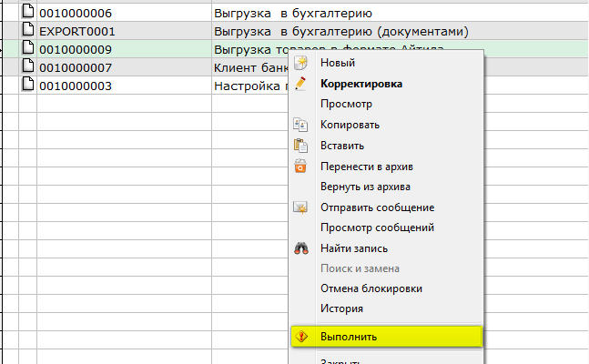Click the clipboard icon beside Вставить

(301, 146)
